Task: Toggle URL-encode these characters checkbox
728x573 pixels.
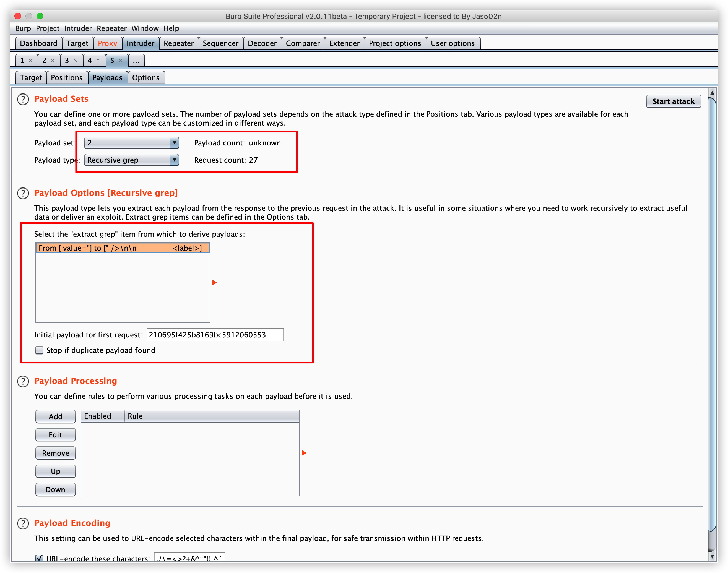Action: (39, 558)
